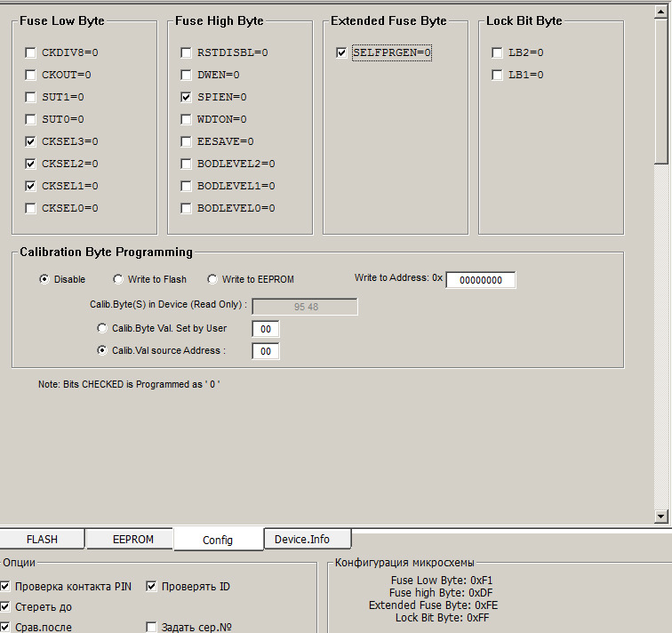Click the Extended Fuse Byte: 0xFE value

tap(433, 605)
